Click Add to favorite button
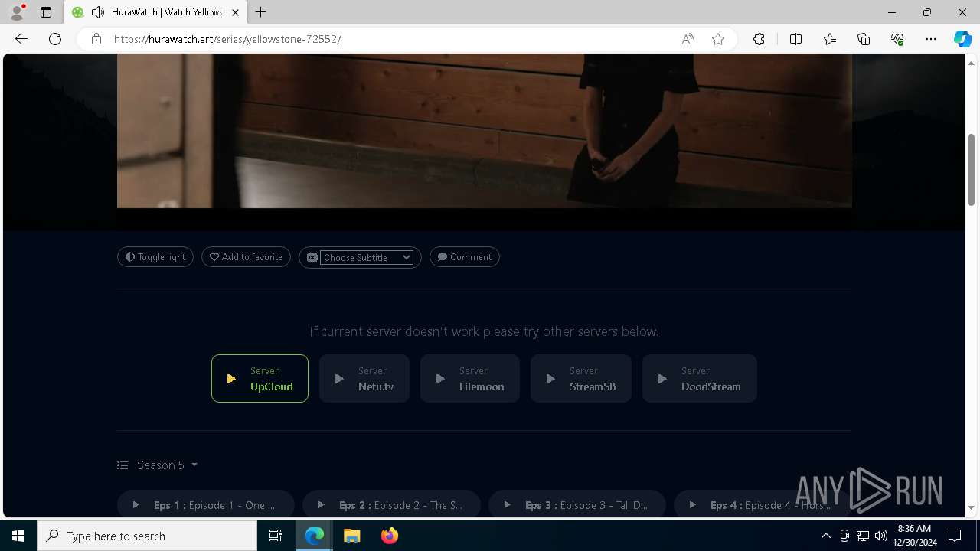980x551 pixels. 246,257
